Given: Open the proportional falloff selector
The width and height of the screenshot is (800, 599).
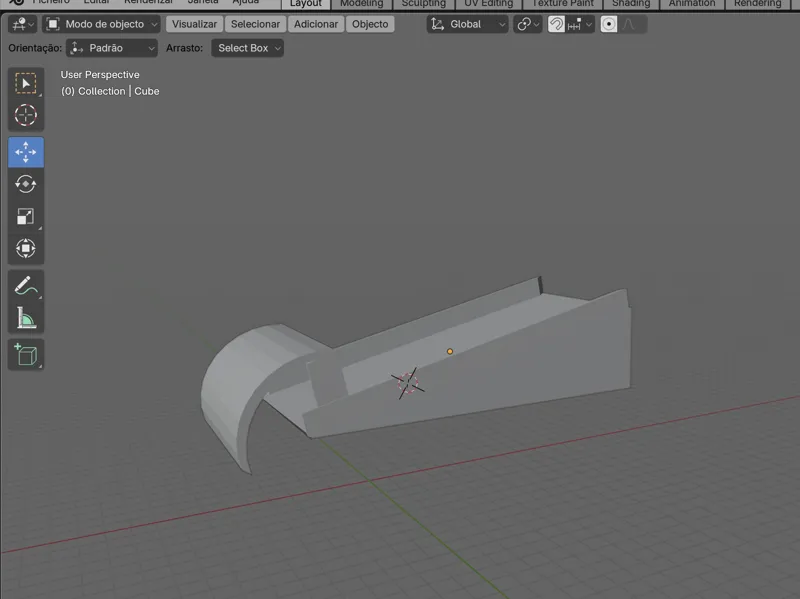Looking at the screenshot, I should tap(632, 24).
